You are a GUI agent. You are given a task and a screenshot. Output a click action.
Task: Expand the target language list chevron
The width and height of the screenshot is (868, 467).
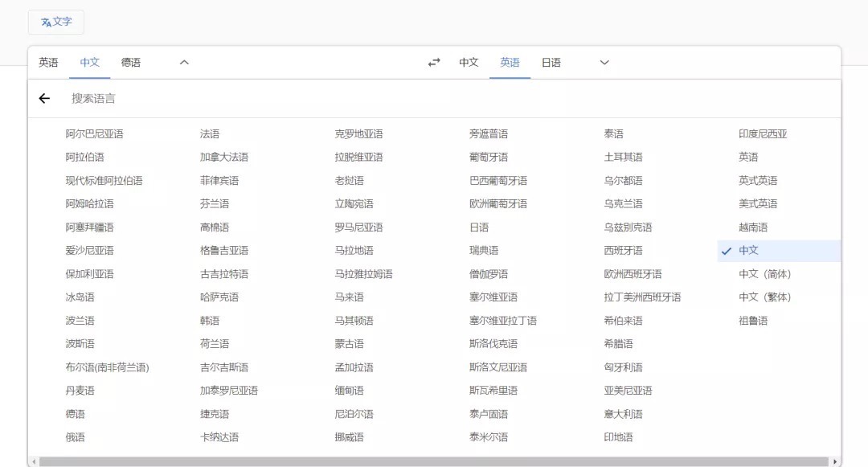click(604, 63)
